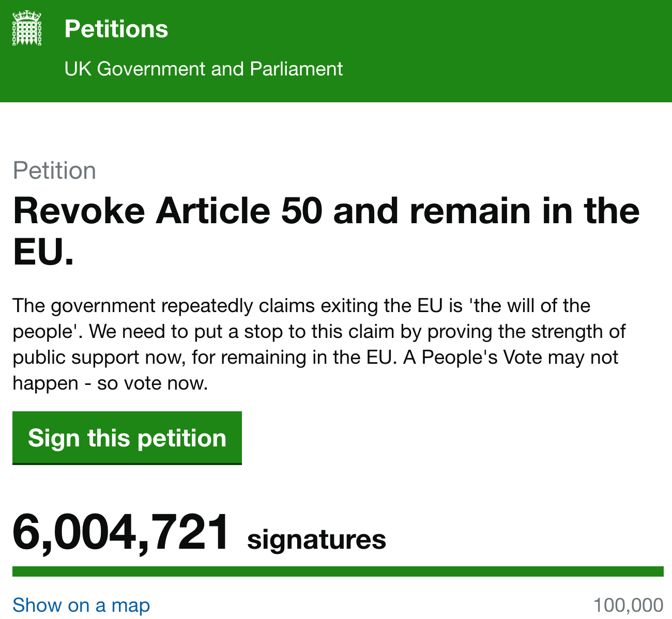Click EU. on the heading's second line
Screen dimensions: 672x619
pos(43,253)
